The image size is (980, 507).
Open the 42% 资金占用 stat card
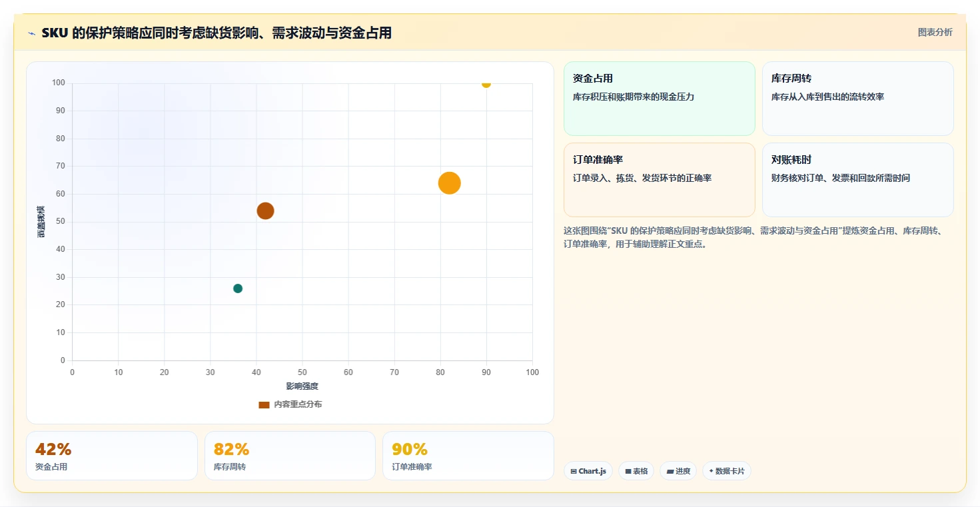pos(112,456)
